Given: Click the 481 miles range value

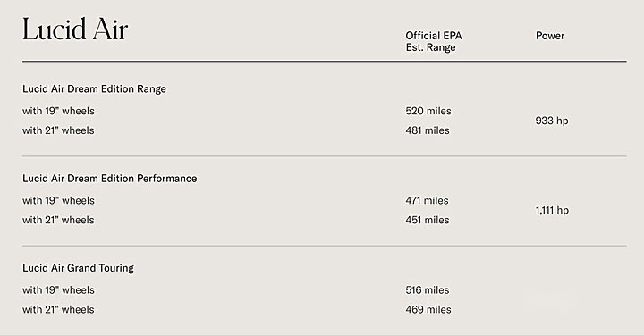Looking at the screenshot, I should click(x=428, y=130).
